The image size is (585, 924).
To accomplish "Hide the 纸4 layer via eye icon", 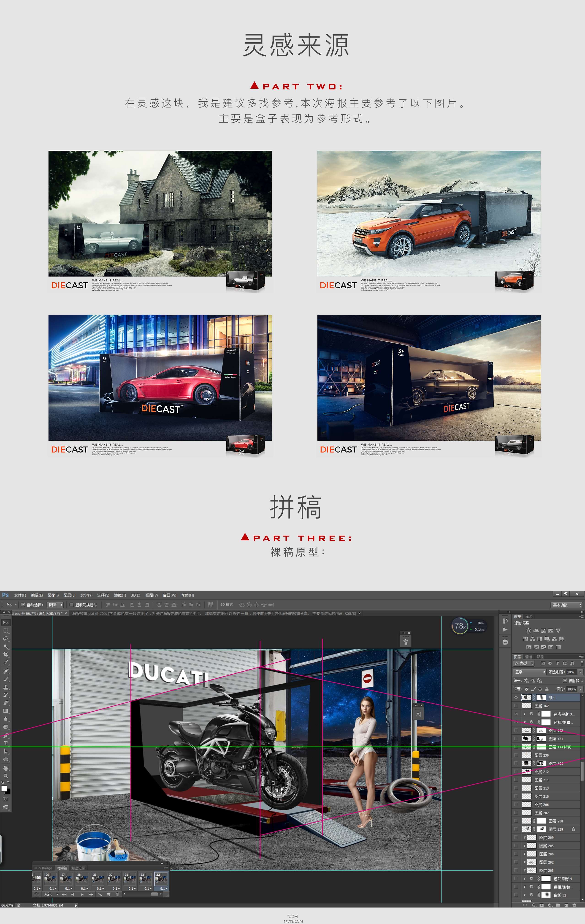I will (x=516, y=698).
